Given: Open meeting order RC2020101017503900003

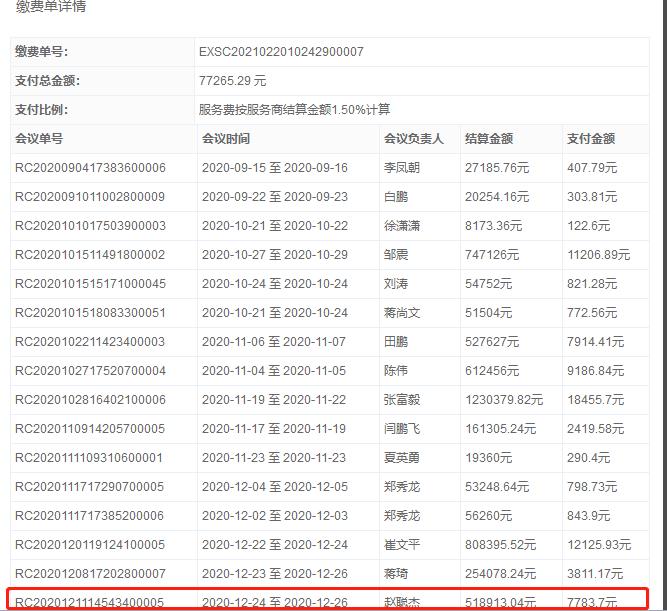Looking at the screenshot, I should (90, 226).
